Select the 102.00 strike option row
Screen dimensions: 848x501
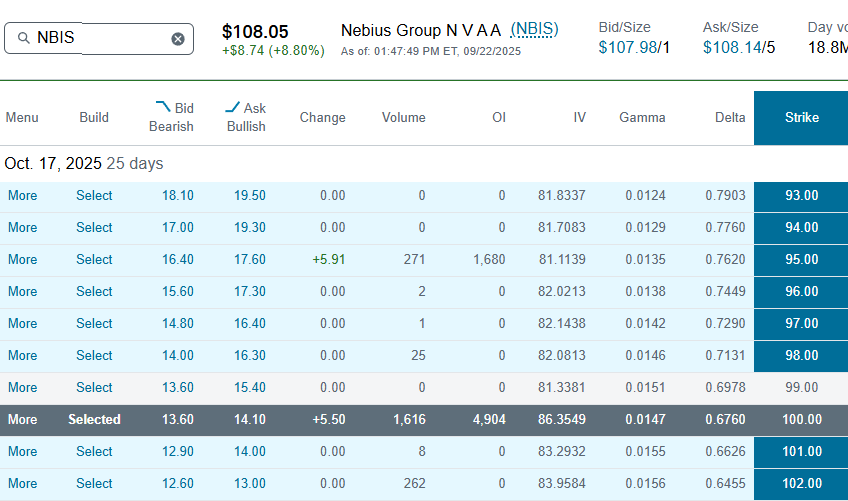coord(94,483)
